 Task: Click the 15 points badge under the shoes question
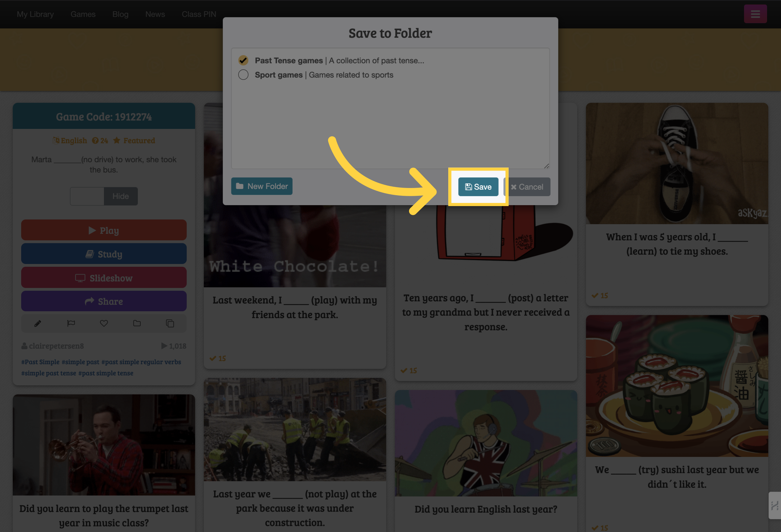point(600,295)
